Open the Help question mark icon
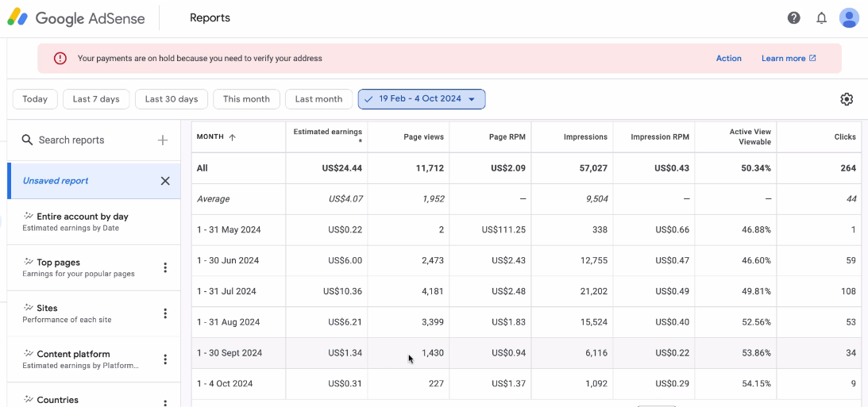 tap(794, 18)
